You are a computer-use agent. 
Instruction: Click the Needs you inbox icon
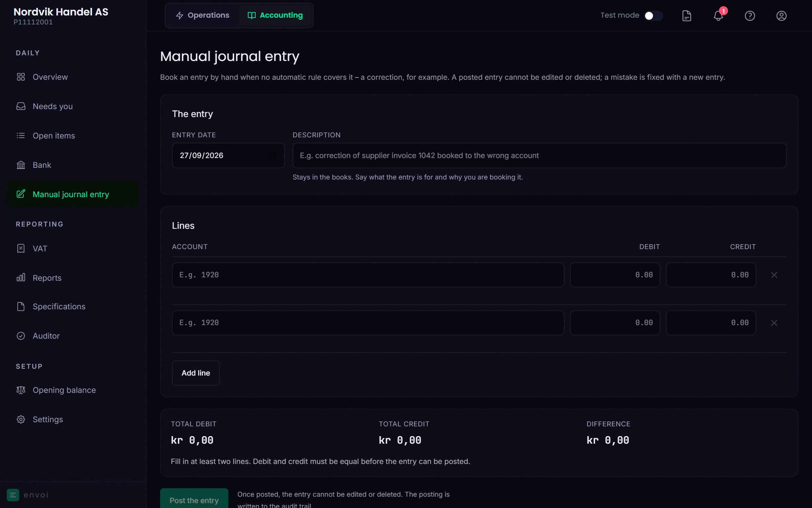coord(21,106)
